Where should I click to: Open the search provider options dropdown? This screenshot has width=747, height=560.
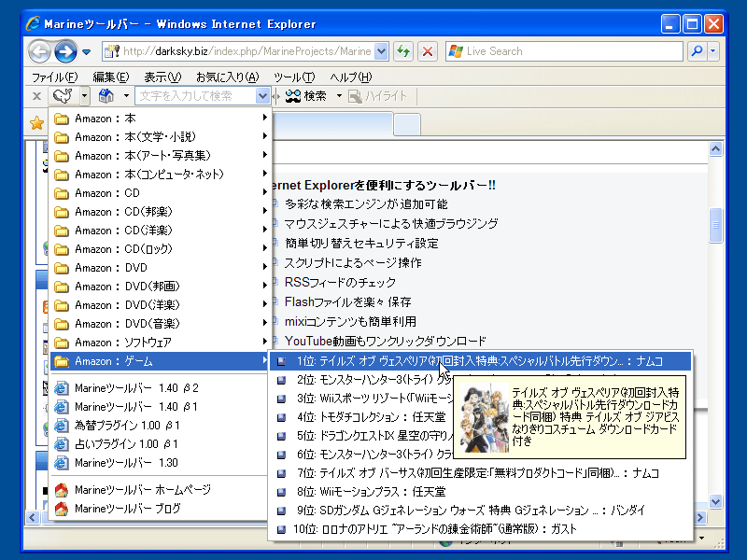coord(713,51)
